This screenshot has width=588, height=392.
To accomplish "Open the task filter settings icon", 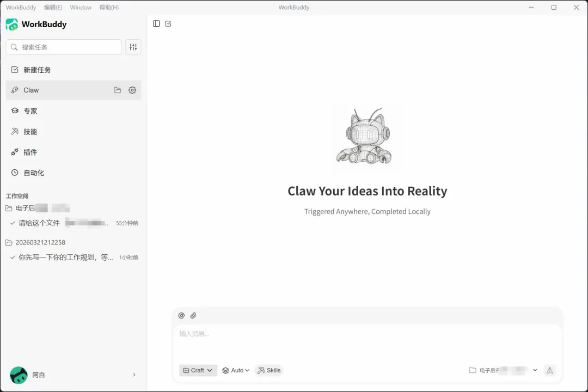I will (133, 47).
